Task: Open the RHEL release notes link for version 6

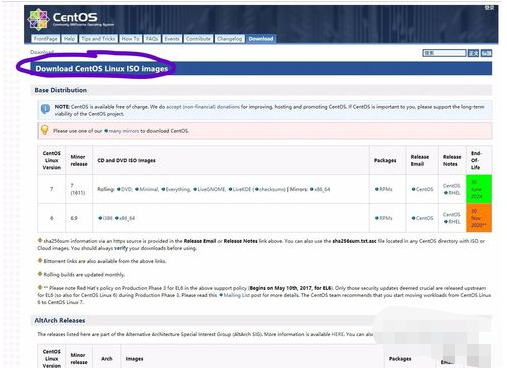Action: point(452,222)
